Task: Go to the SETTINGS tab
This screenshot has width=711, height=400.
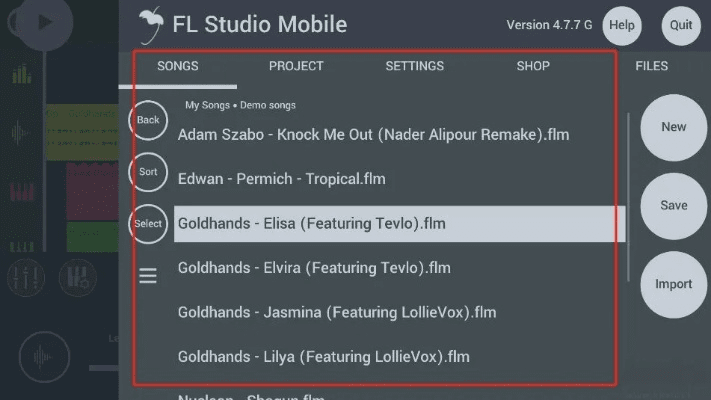Action: pos(414,67)
